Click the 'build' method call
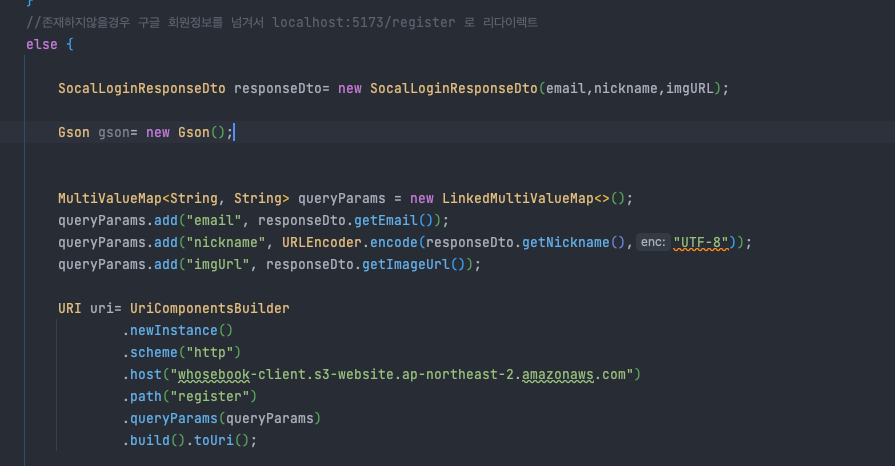Viewport: 895px width, 466px height. click(150, 440)
